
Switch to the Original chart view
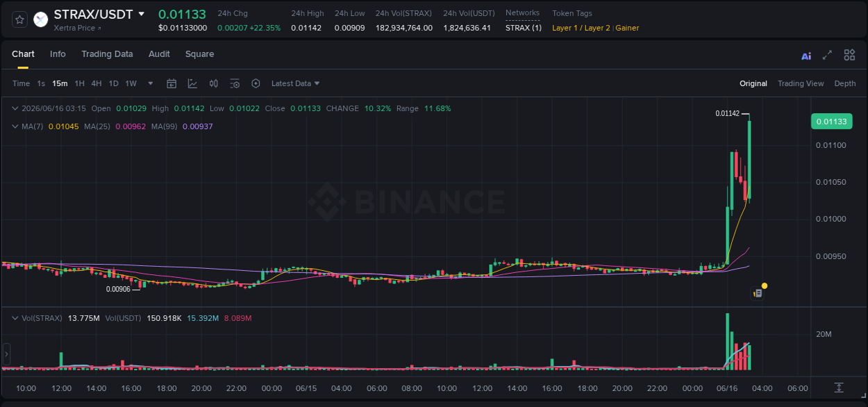point(753,83)
